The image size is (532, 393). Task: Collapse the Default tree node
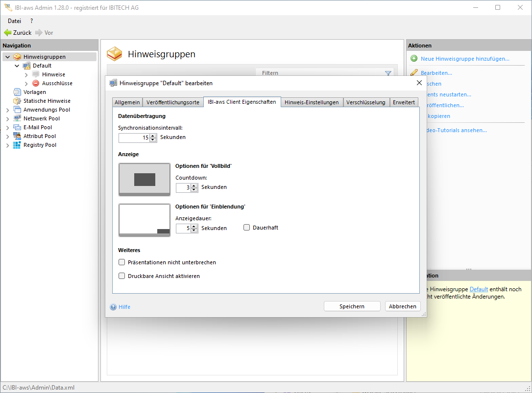17,66
